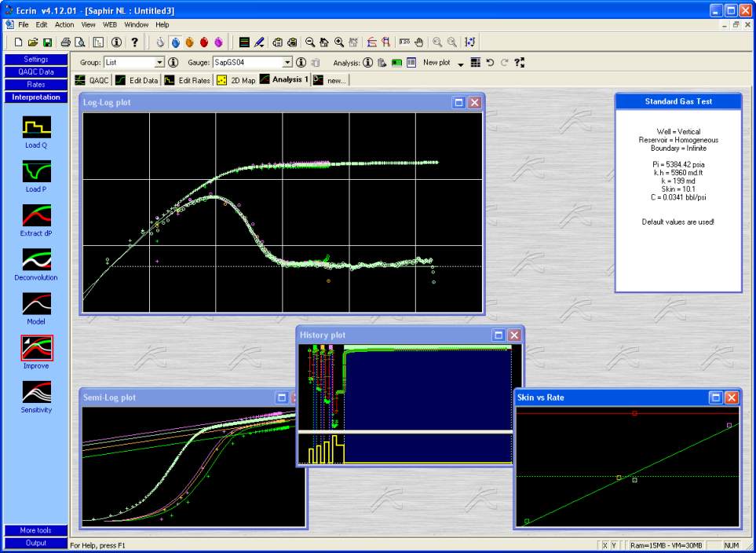Click the Help question mark icon
Screen dimensions: 756x553
click(x=135, y=42)
